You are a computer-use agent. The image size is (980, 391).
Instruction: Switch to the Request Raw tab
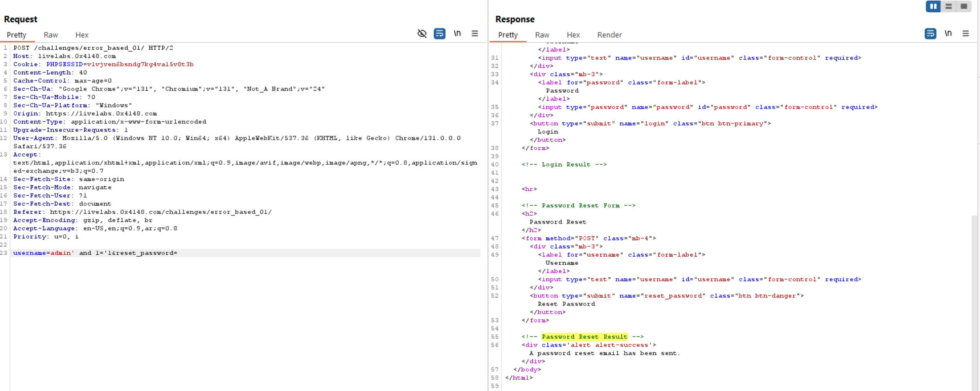[51, 35]
